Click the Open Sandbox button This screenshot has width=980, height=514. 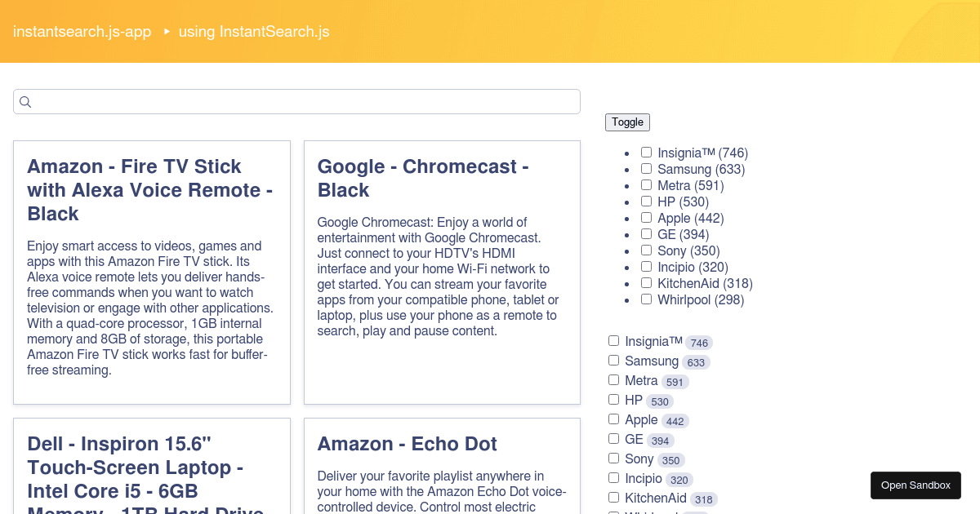[x=915, y=485]
